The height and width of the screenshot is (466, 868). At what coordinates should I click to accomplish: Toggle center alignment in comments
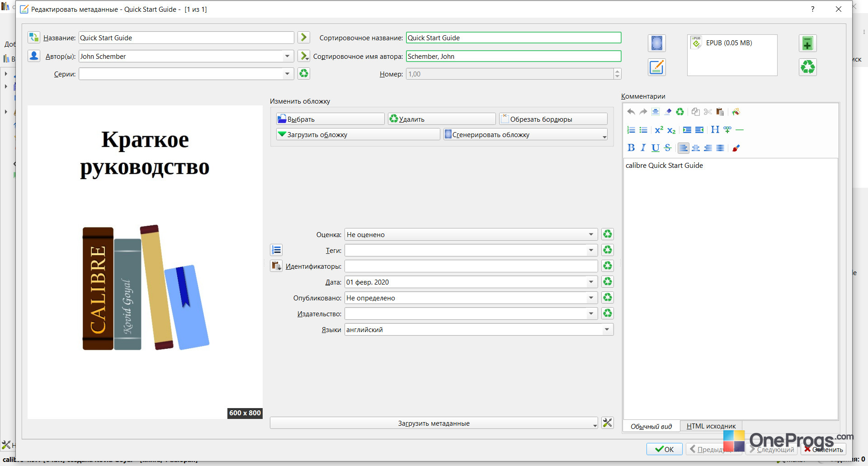(x=696, y=148)
